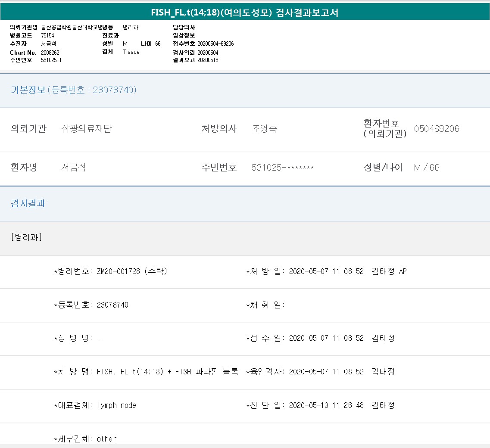Screen dimensions: 490x448
Task: Click the masked 주민번호 531025-*******
Action: coord(283,168)
